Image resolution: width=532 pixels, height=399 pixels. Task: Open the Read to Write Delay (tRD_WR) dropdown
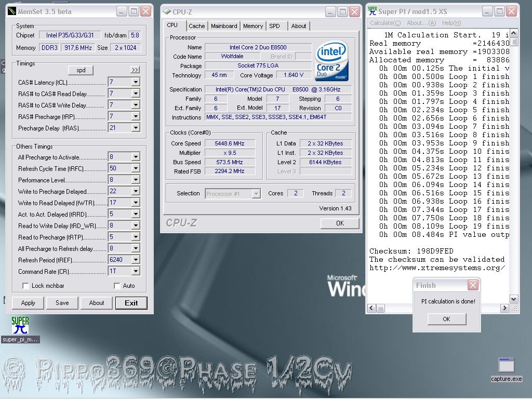coord(136,225)
